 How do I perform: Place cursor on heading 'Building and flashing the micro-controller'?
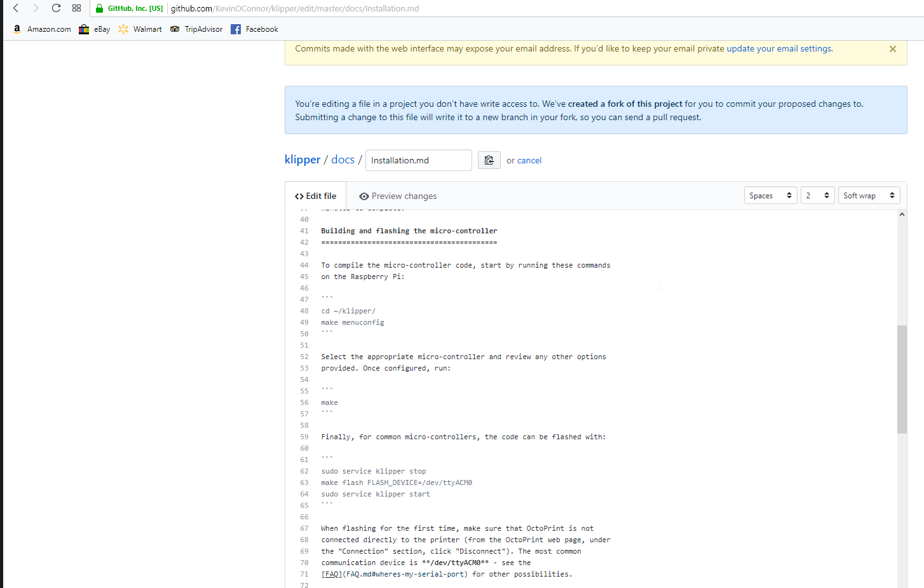tap(409, 231)
